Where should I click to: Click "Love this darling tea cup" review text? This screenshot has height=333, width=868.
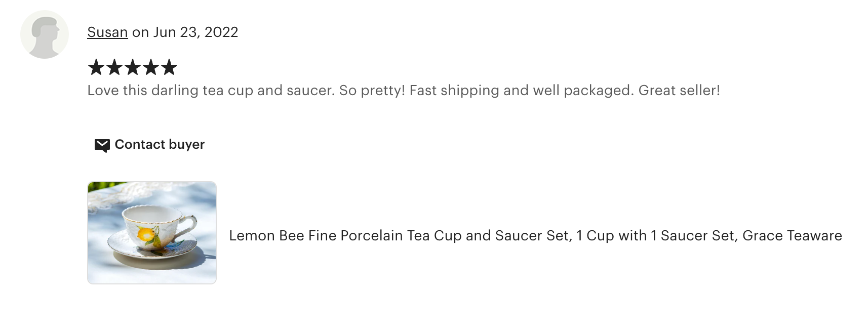(171, 90)
